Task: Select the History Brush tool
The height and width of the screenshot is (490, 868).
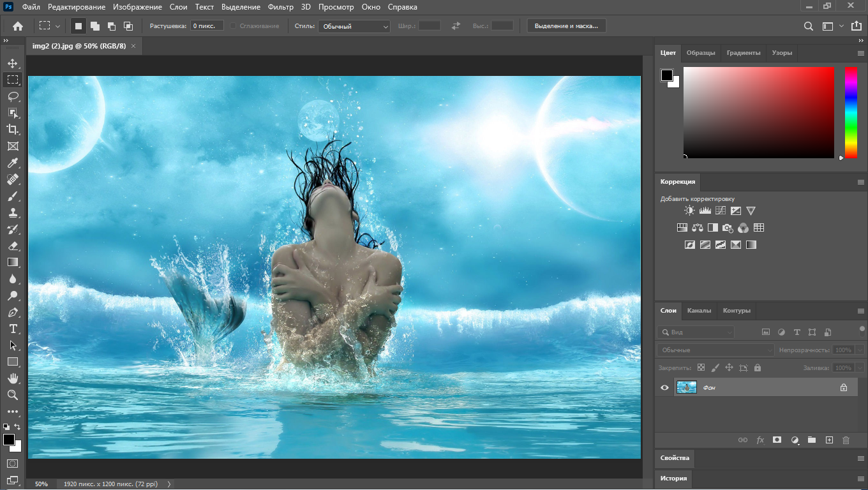Action: pyautogui.click(x=13, y=229)
